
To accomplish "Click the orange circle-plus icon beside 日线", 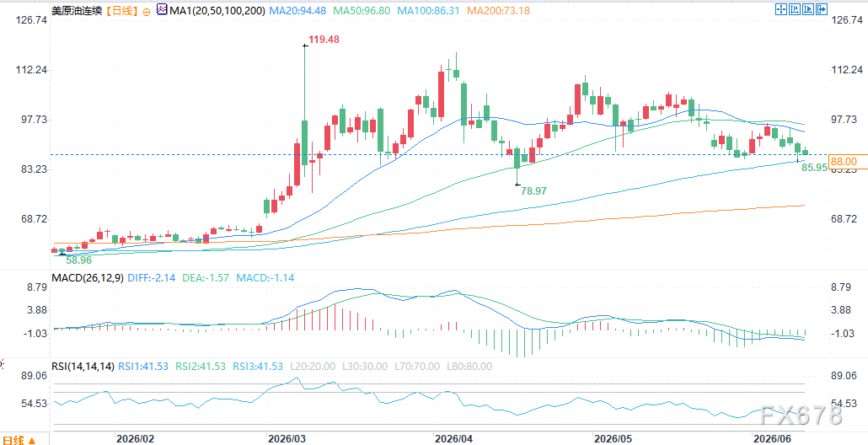I will click(146, 11).
